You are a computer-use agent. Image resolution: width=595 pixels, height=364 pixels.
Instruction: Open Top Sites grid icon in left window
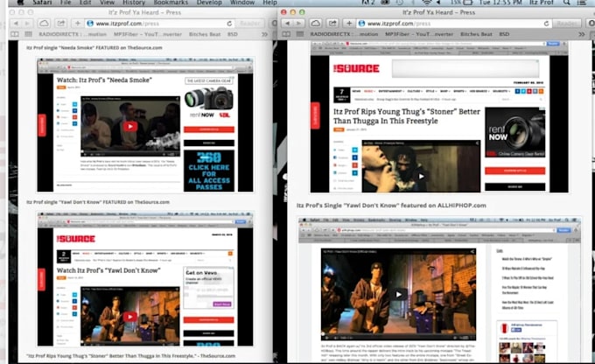click(x=28, y=34)
